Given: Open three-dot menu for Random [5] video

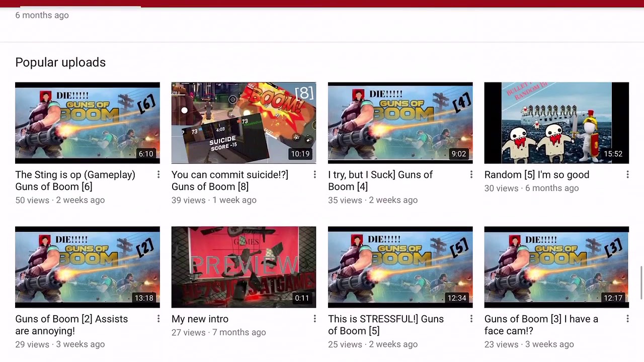Looking at the screenshot, I should 627,174.
